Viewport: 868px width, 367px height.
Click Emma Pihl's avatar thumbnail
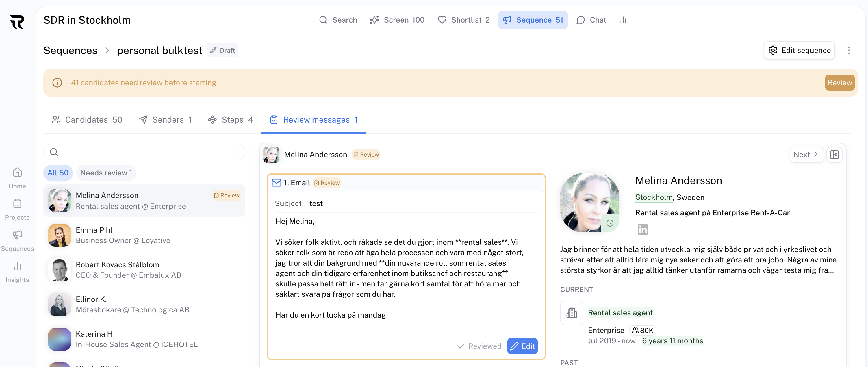[59, 235]
